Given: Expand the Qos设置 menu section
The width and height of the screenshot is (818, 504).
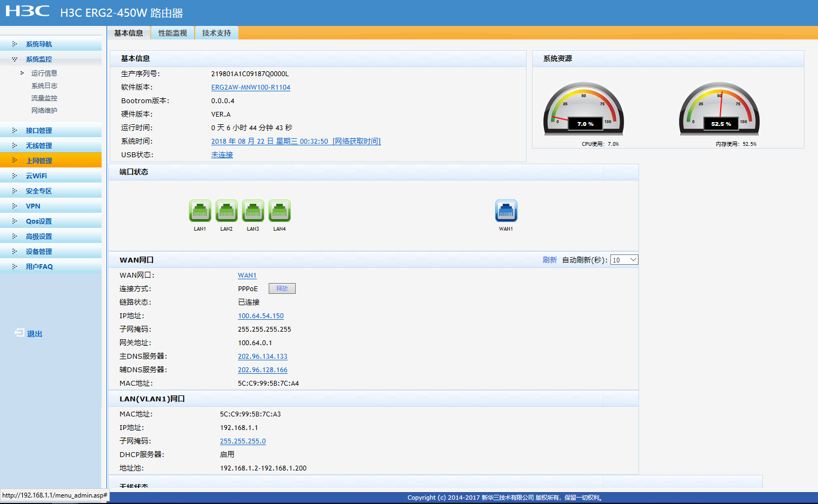Looking at the screenshot, I should pos(51,221).
